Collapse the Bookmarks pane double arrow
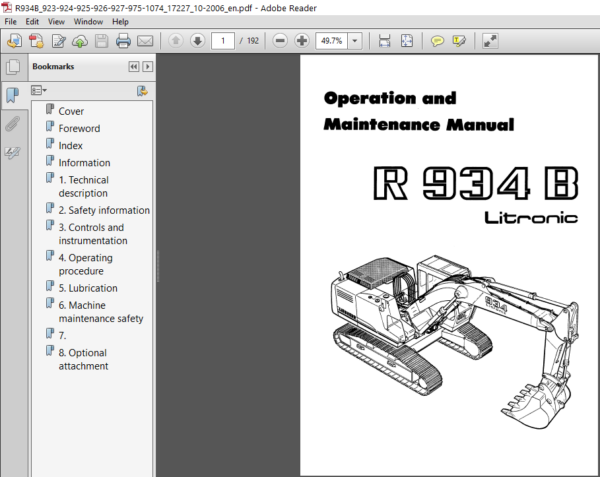Screen dimensions: 600x477 [x=133, y=67]
